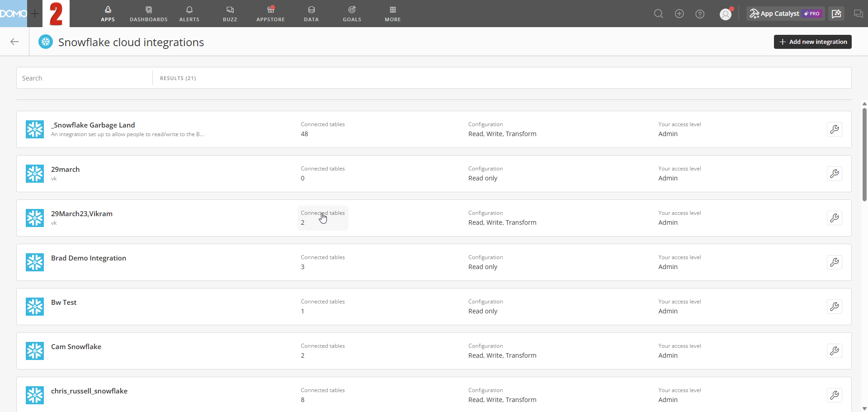Viewport: 868px width, 412px height.
Task: Open Goals in top navigation
Action: 352,14
